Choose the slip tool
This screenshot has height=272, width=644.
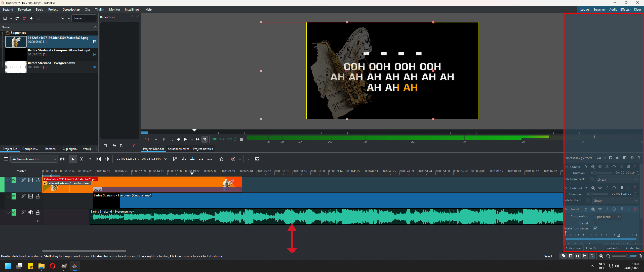(99, 159)
